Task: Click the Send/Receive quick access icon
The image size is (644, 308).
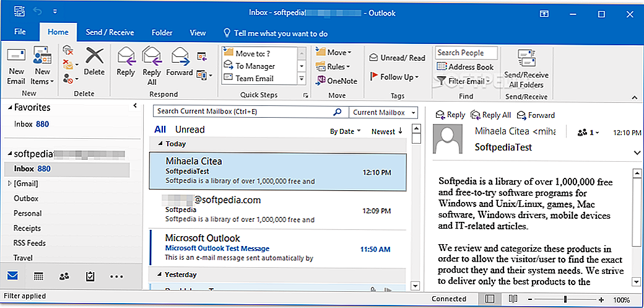Action: (x=19, y=12)
